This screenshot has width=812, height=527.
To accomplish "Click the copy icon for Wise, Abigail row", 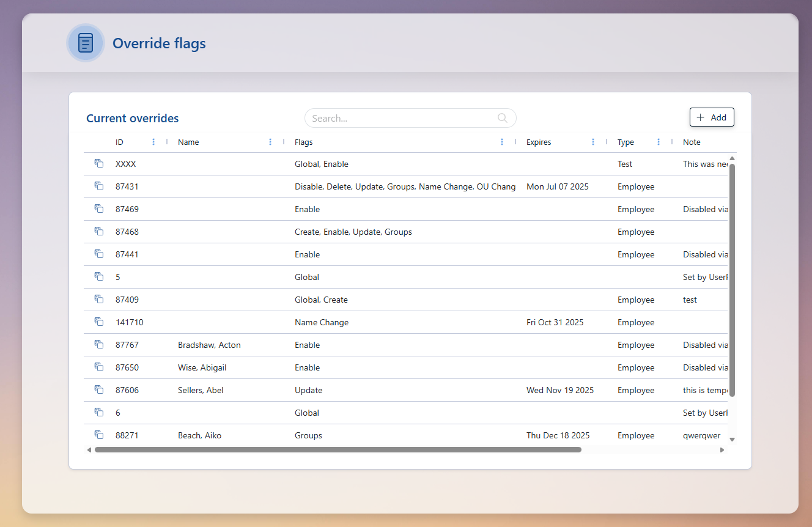I will [98, 367].
